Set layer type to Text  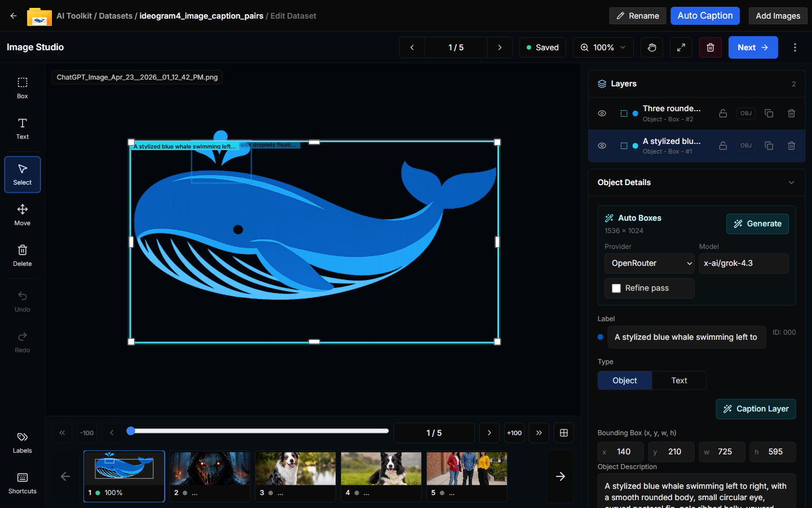click(x=679, y=380)
